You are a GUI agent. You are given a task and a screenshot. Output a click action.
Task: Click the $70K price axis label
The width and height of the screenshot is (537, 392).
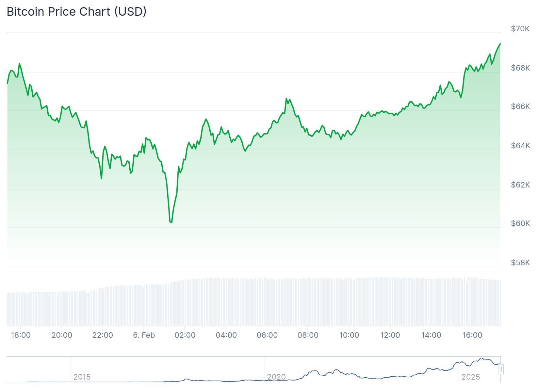(x=520, y=29)
